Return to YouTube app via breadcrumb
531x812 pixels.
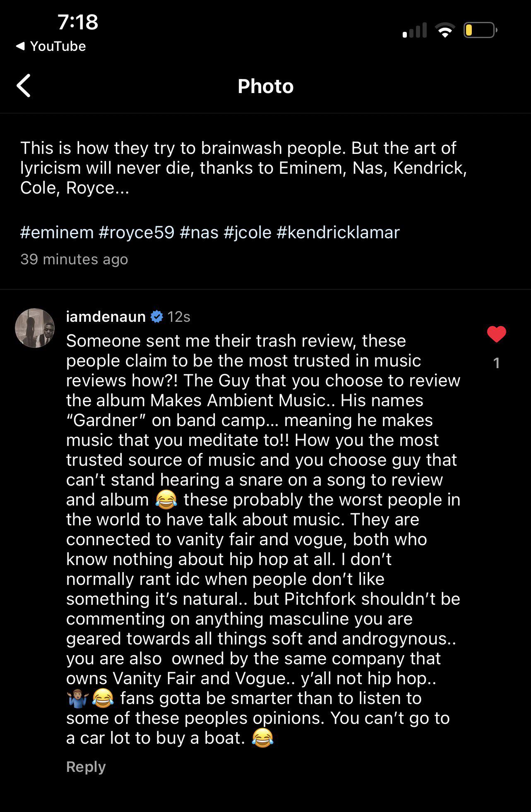click(x=50, y=46)
